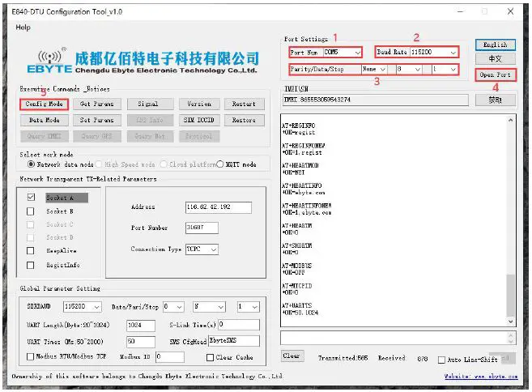Open the stop bits 1 dropdown in Port Settings
This screenshot has height=392, width=532.
pyautogui.click(x=444, y=69)
